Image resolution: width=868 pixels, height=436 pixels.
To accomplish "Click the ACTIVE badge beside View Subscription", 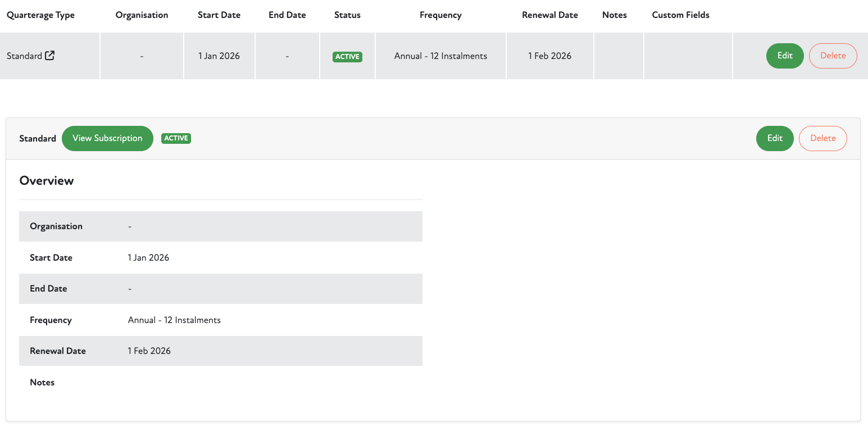I will click(176, 138).
